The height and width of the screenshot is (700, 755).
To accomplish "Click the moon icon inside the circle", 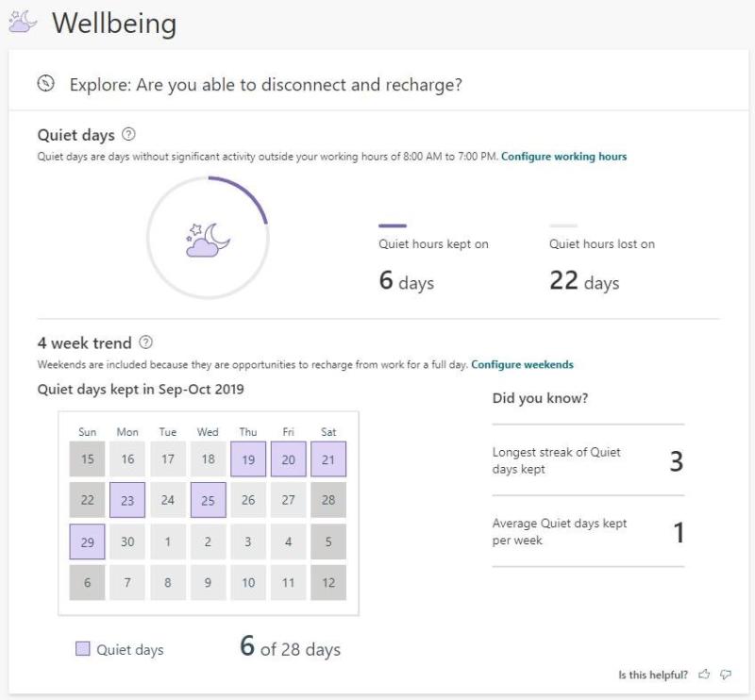I will 208,240.
